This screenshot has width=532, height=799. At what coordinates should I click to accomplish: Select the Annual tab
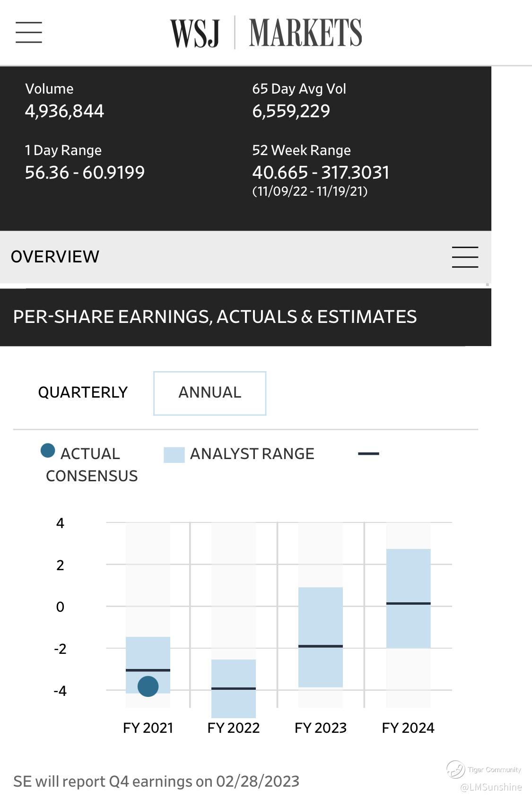[209, 393]
